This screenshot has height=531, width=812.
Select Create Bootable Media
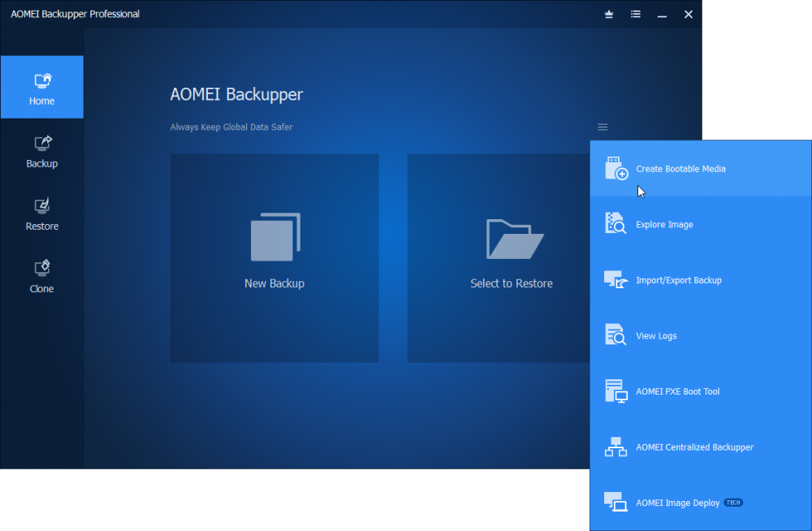(x=701, y=169)
